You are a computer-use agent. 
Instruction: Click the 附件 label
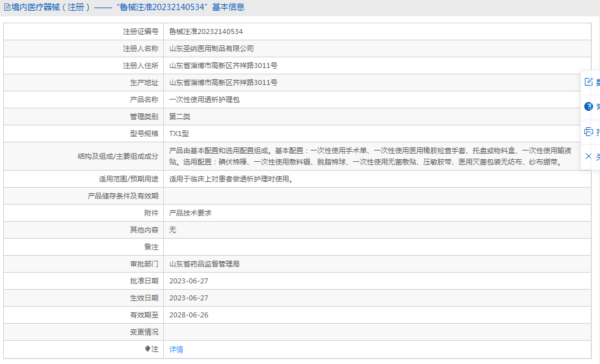point(151,213)
